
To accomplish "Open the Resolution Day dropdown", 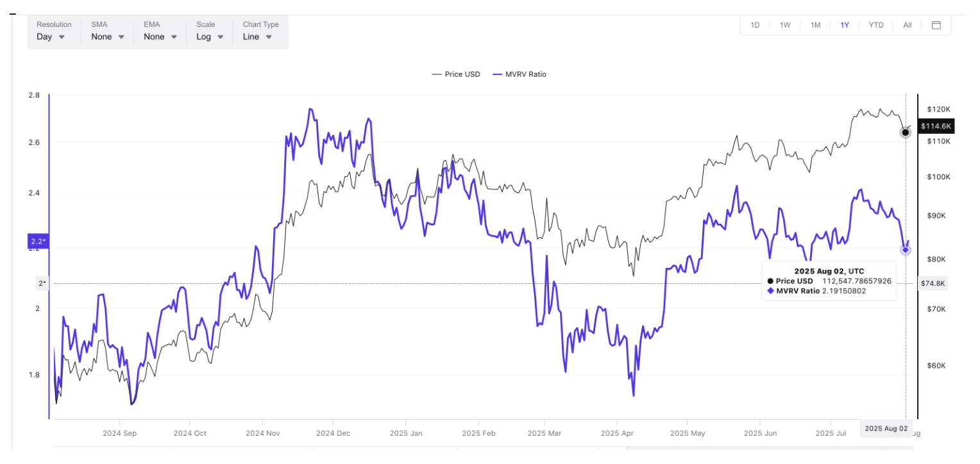I will pos(51,37).
